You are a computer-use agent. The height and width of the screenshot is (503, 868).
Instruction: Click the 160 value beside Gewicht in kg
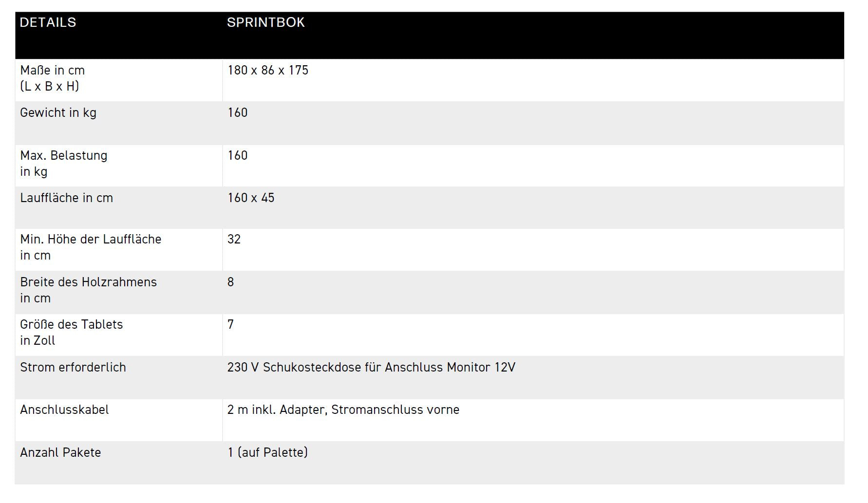pos(238,113)
